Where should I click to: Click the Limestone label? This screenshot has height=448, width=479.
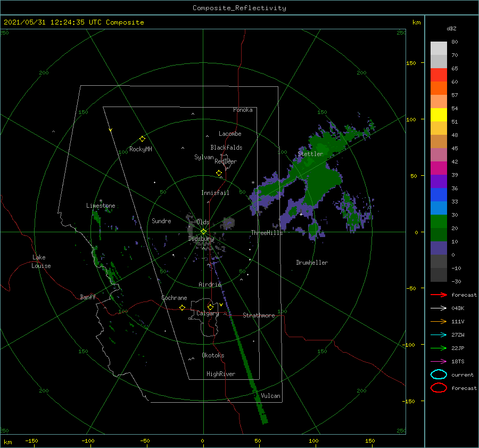(101, 206)
